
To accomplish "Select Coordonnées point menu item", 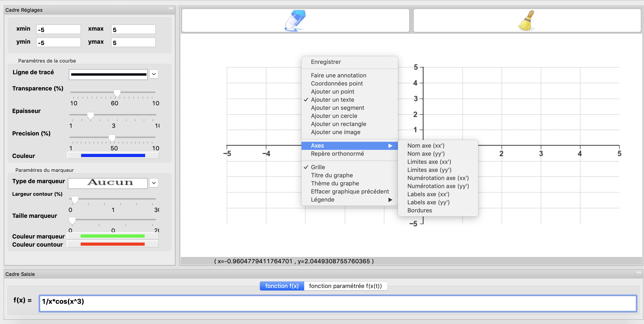I will tap(349, 83).
